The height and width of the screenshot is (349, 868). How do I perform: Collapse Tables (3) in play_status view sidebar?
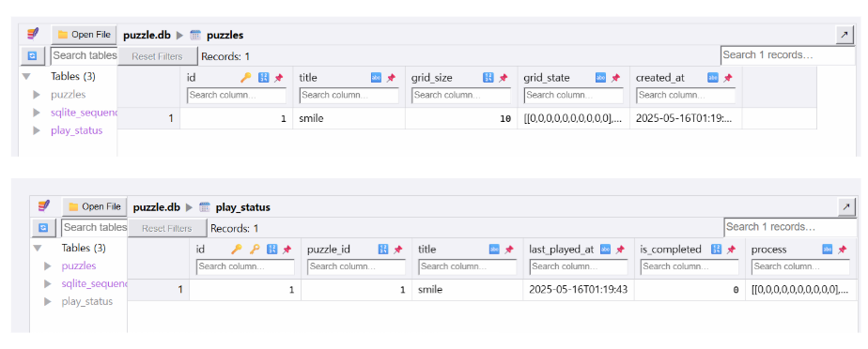tap(37, 248)
